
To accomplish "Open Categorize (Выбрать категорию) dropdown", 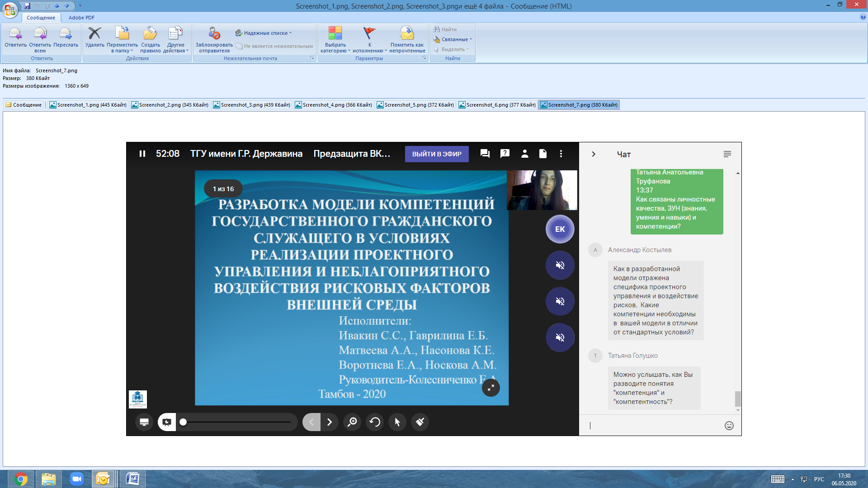I will 335,40.
